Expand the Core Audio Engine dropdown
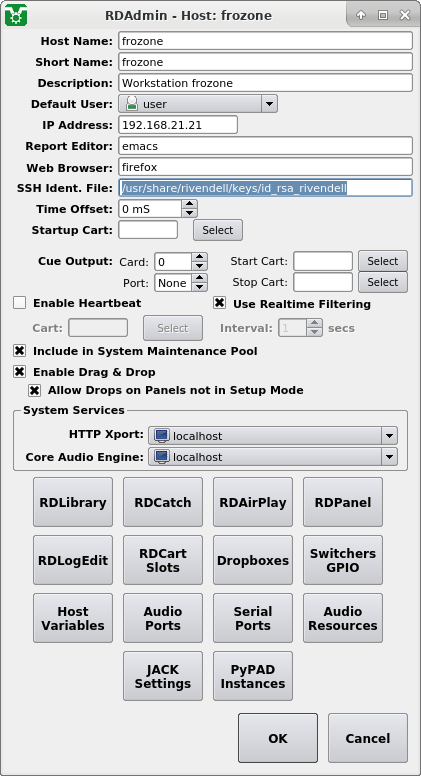421x776 pixels. [x=389, y=457]
